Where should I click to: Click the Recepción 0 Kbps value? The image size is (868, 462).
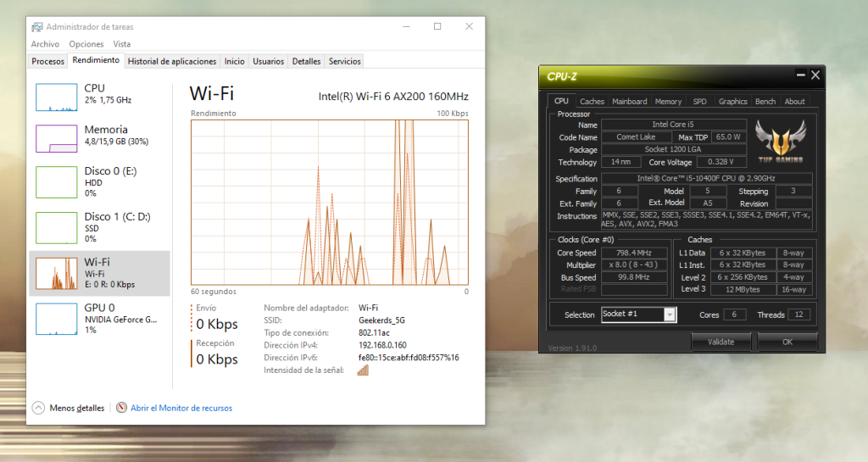point(217,359)
